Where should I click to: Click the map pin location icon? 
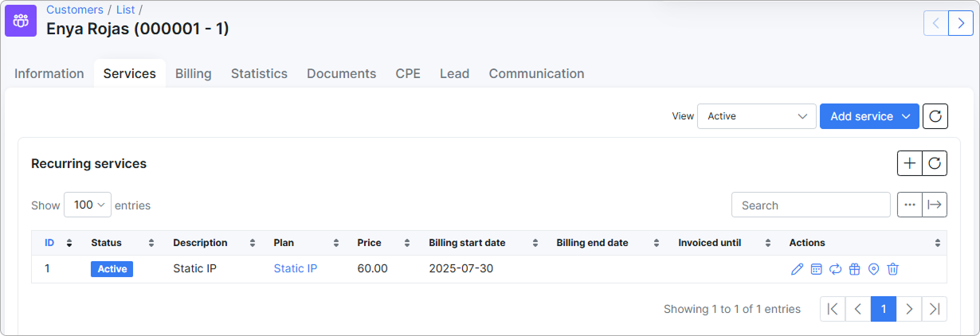point(873,269)
